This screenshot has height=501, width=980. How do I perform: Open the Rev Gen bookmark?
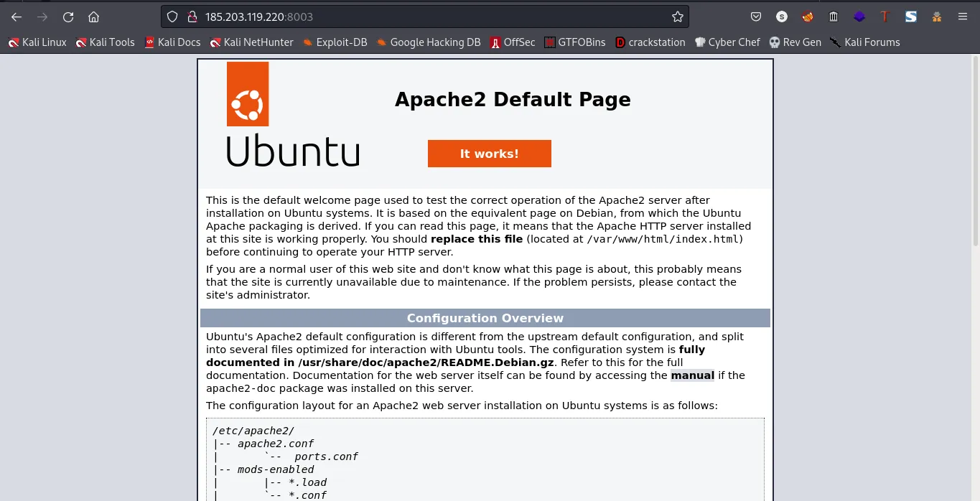[795, 42]
